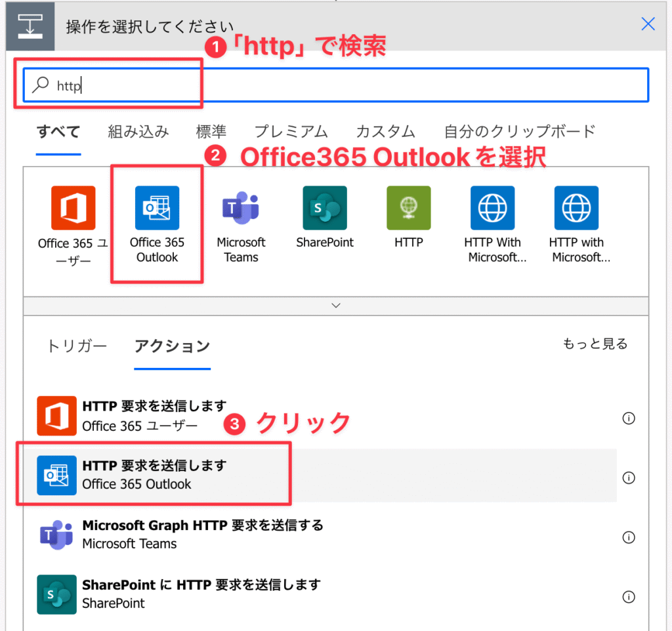This screenshot has height=631, width=672.
Task: Close the 操作を選択してください panel
Action: coord(648,24)
